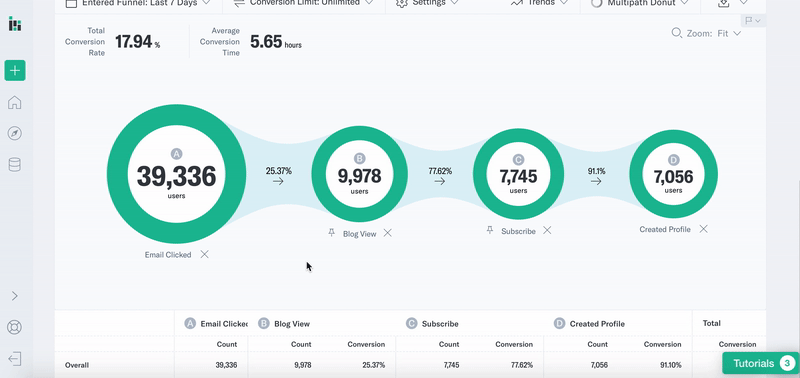Open the Trends menu

[x=539, y=4]
